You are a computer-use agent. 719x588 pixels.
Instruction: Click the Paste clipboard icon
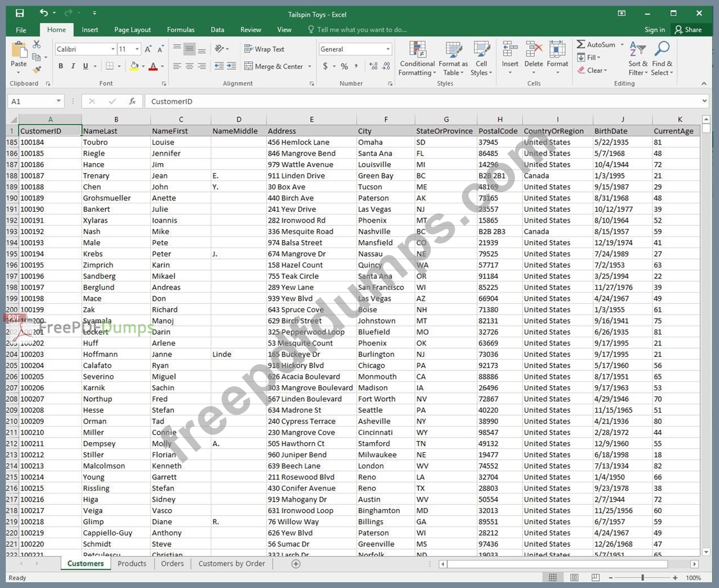(19, 49)
